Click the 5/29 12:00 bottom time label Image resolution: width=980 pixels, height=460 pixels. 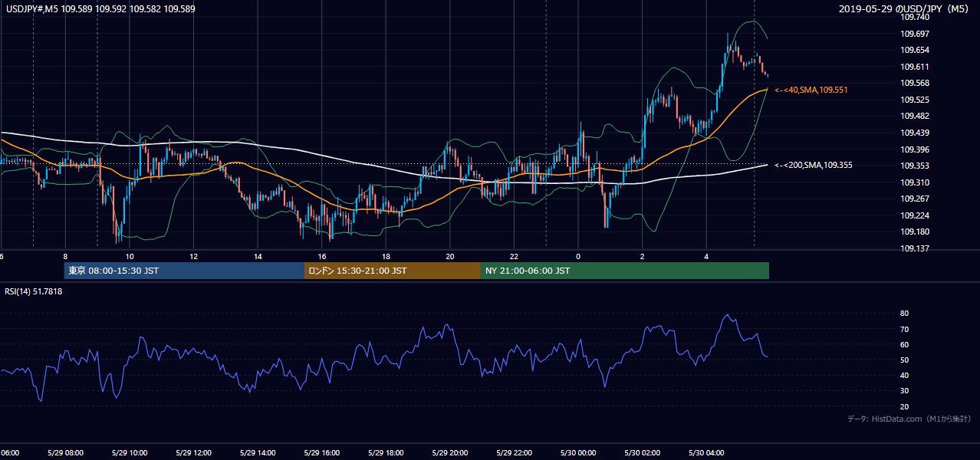click(x=193, y=453)
